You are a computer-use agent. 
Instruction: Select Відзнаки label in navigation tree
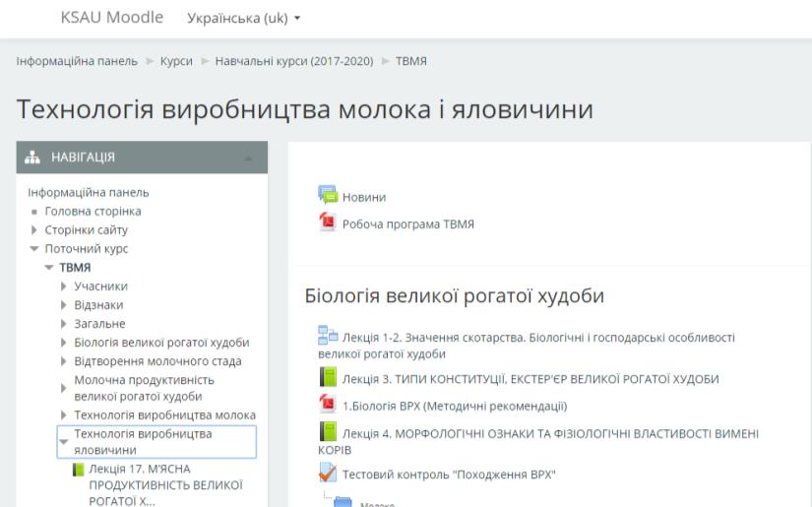[x=98, y=305]
